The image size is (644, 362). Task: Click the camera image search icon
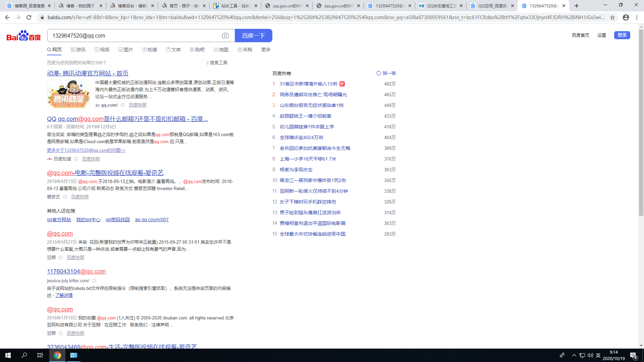click(225, 36)
